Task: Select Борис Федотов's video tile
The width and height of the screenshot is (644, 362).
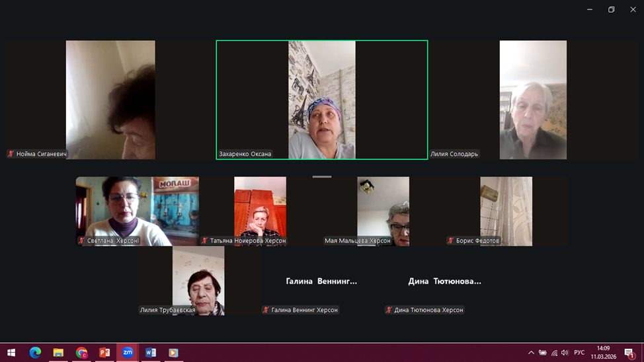Action: (506, 211)
